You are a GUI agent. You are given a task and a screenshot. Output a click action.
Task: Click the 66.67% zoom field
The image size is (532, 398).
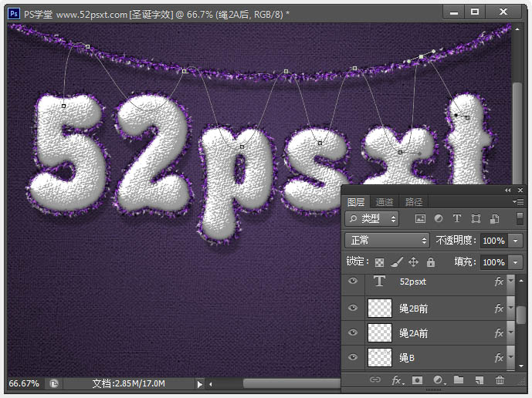tap(24, 383)
